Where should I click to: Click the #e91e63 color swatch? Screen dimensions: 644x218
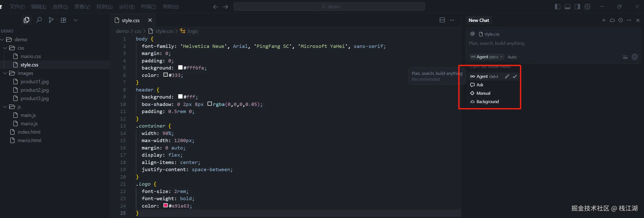pos(166,206)
